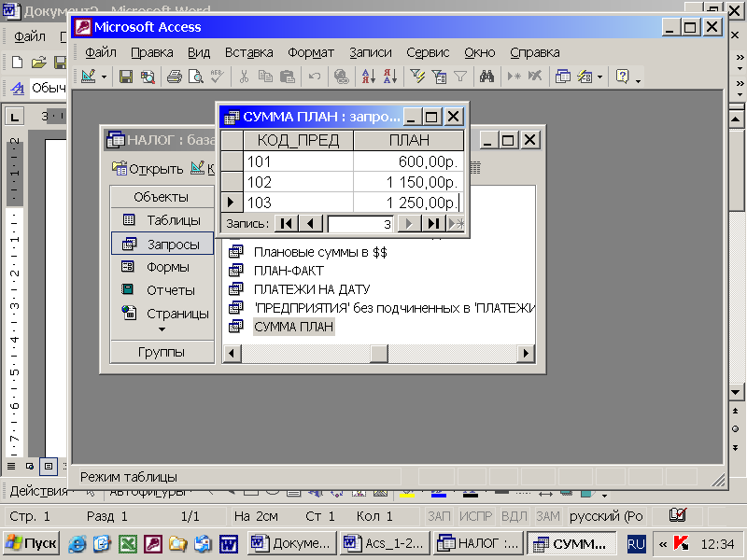Open Find with the binoculars icon

click(486, 77)
